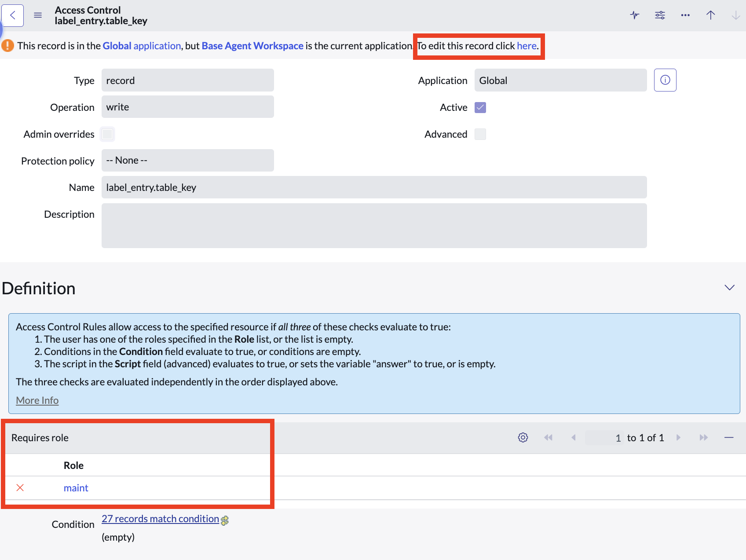The image size is (746, 560).
Task: Open the maint role link
Action: click(x=76, y=488)
